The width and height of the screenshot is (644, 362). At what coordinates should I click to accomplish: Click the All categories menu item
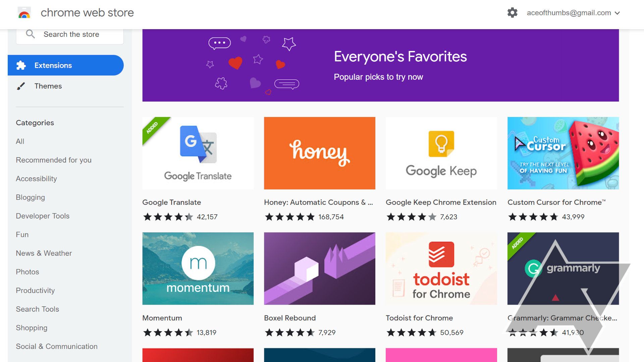point(19,141)
